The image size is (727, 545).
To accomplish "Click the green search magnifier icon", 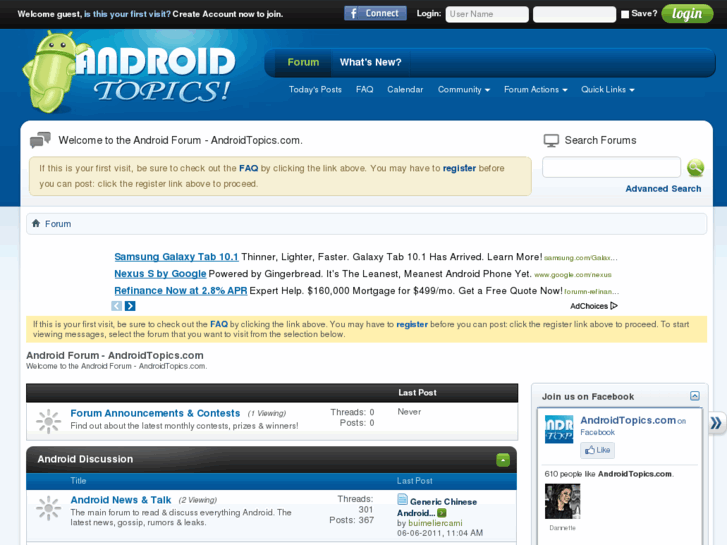I will [x=695, y=167].
